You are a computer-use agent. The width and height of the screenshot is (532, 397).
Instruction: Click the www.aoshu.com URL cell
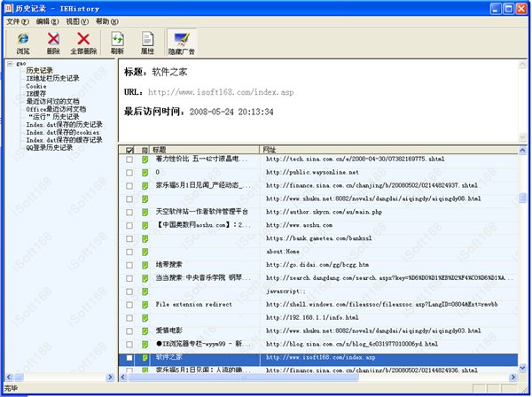[300, 225]
